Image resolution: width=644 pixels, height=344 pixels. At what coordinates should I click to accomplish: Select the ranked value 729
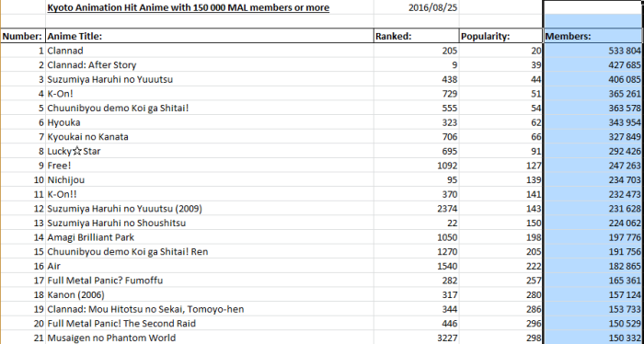417,94
